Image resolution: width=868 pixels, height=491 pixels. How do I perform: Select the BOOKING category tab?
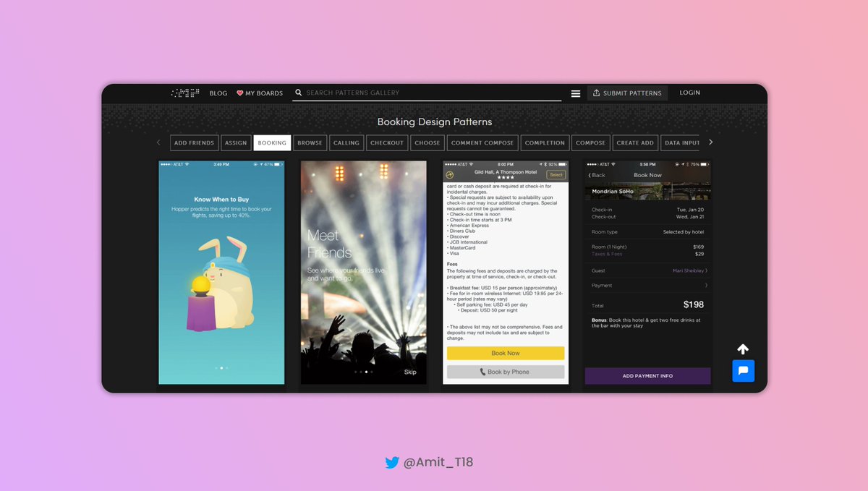(272, 143)
